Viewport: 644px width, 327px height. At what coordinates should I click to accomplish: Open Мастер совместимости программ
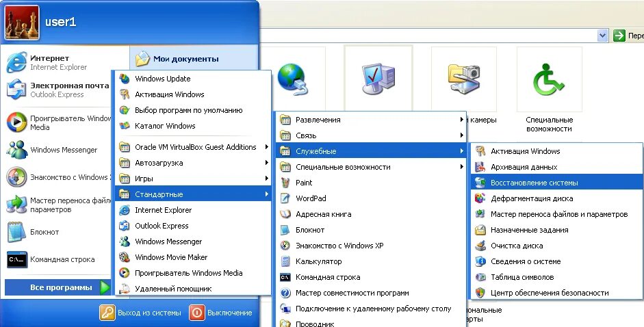click(x=372, y=293)
